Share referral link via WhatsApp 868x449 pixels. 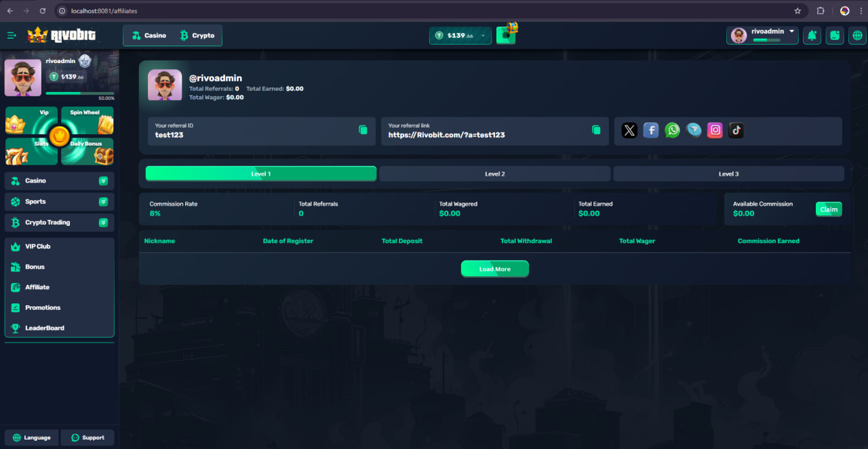[x=672, y=130]
